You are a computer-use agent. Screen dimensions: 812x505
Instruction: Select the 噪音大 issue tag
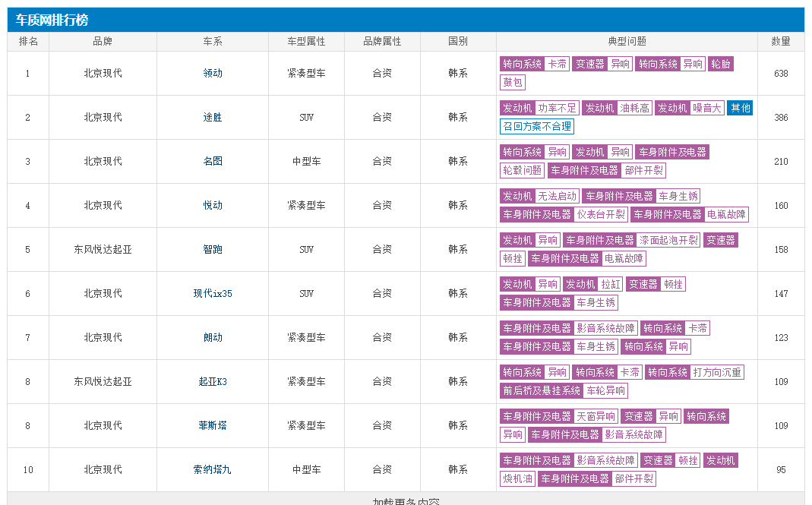(707, 109)
